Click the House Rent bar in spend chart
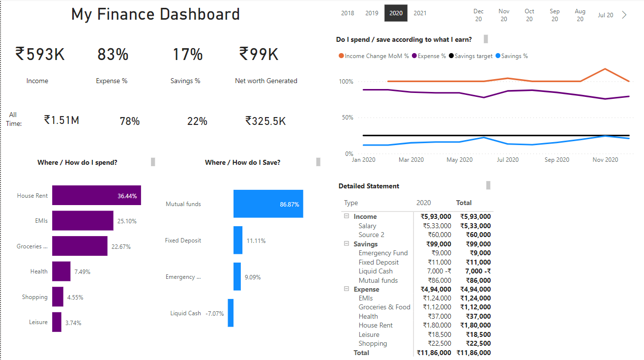This screenshot has width=644, height=360. point(96,195)
